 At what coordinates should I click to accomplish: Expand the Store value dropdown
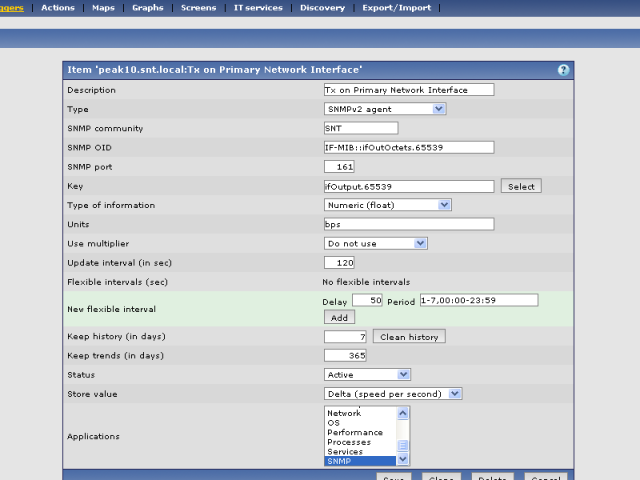[x=393, y=394]
